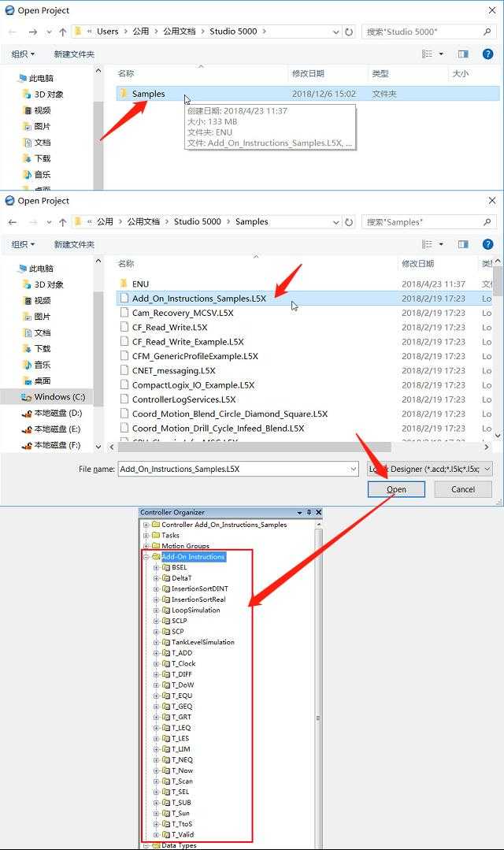The image size is (504, 850).
Task: Open the Samples folder in upper dialog
Action: pos(307,94)
